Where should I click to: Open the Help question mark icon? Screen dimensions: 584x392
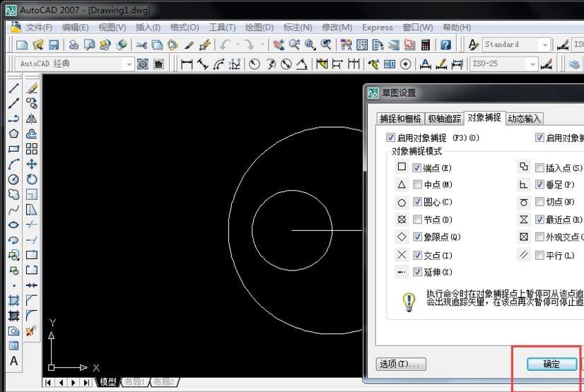tap(446, 45)
